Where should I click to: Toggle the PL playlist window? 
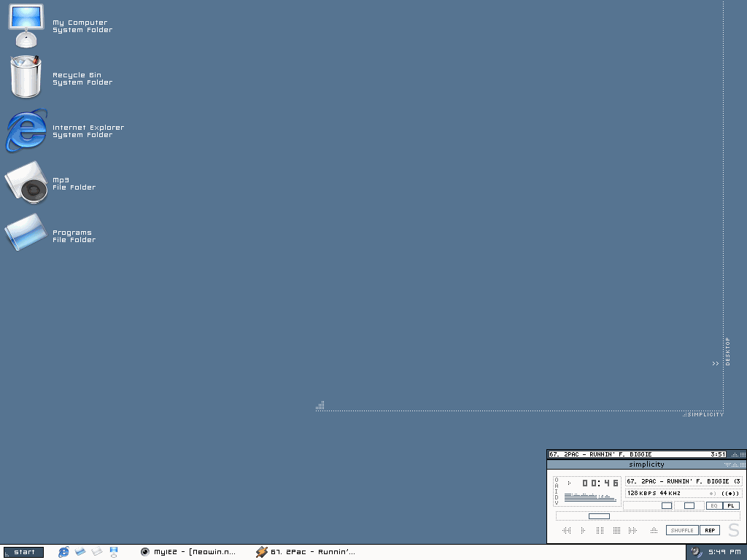[x=730, y=505]
